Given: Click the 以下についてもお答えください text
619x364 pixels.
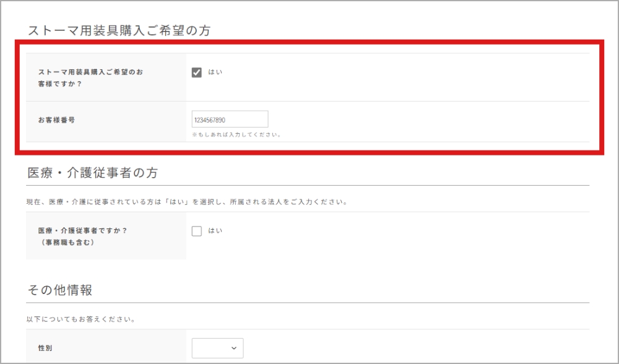Looking at the screenshot, I should [x=81, y=319].
